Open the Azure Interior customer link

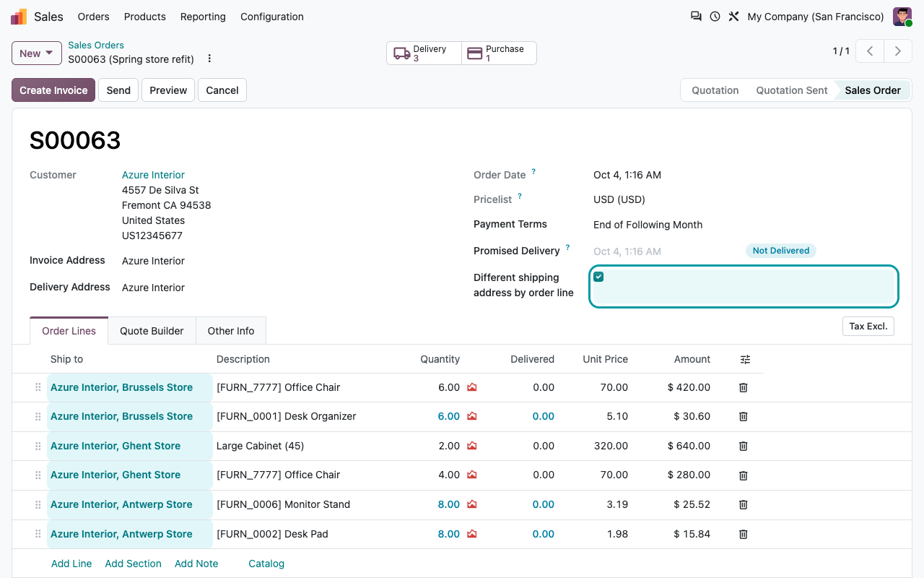coord(153,175)
